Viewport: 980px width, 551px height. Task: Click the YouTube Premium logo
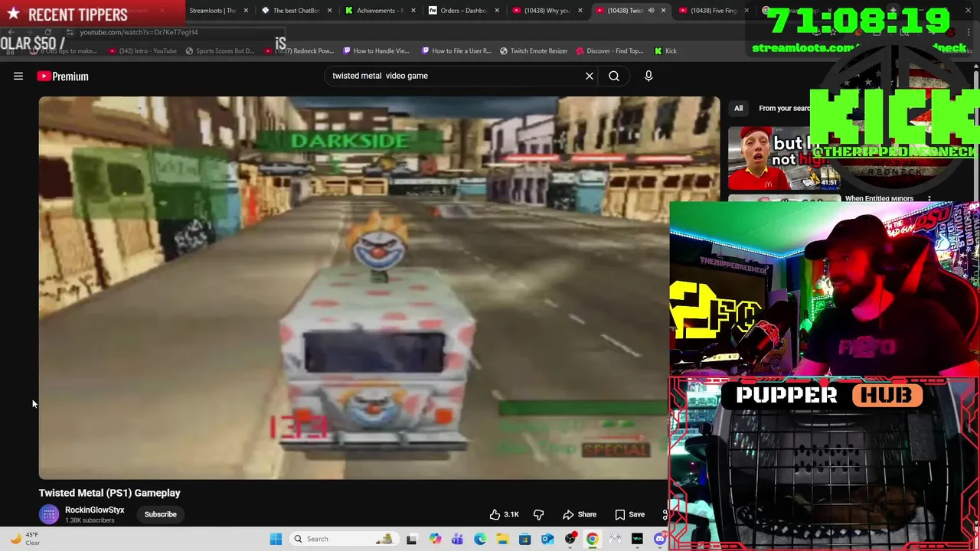point(63,76)
